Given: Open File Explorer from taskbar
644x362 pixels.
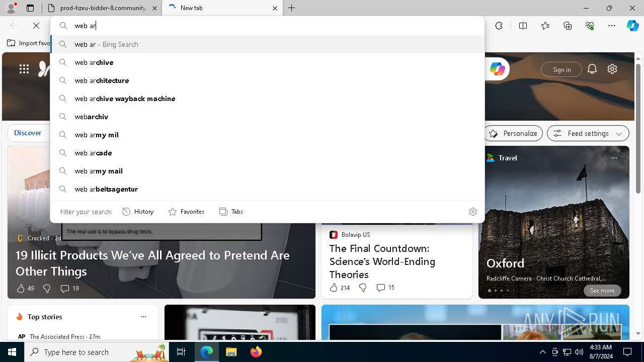Looking at the screenshot, I should (231, 352).
